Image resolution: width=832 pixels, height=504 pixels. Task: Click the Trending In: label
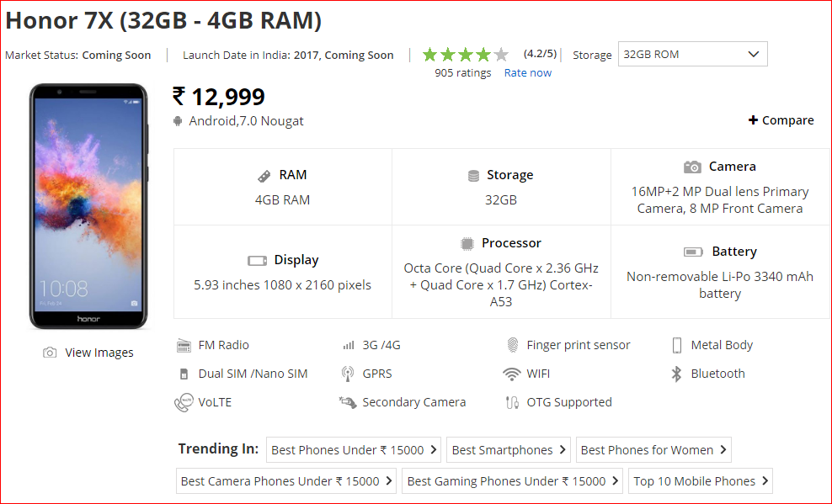(x=219, y=448)
